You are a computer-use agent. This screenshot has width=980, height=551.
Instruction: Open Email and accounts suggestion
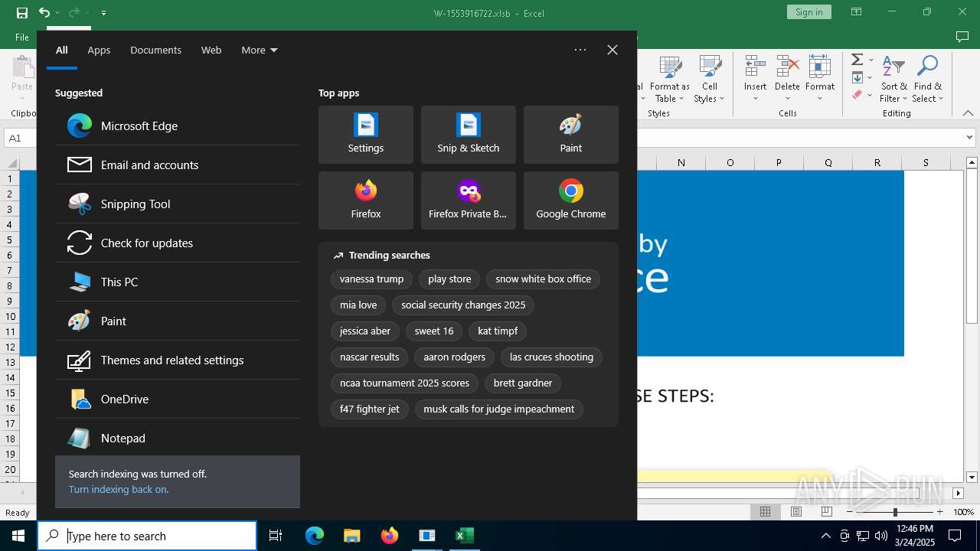click(x=178, y=165)
